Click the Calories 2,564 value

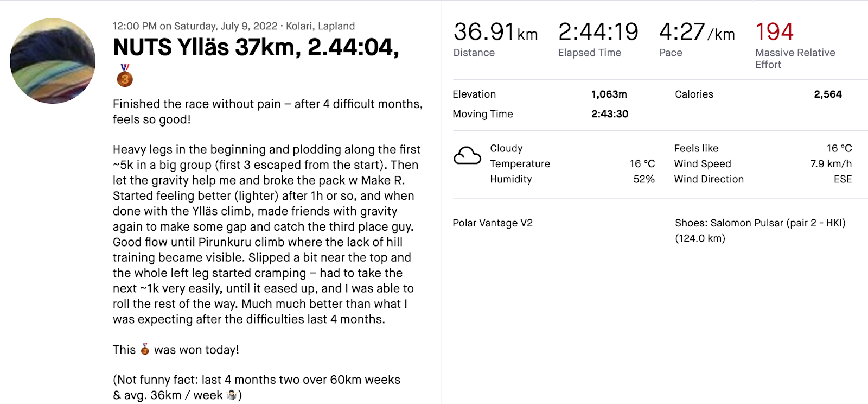point(828,94)
